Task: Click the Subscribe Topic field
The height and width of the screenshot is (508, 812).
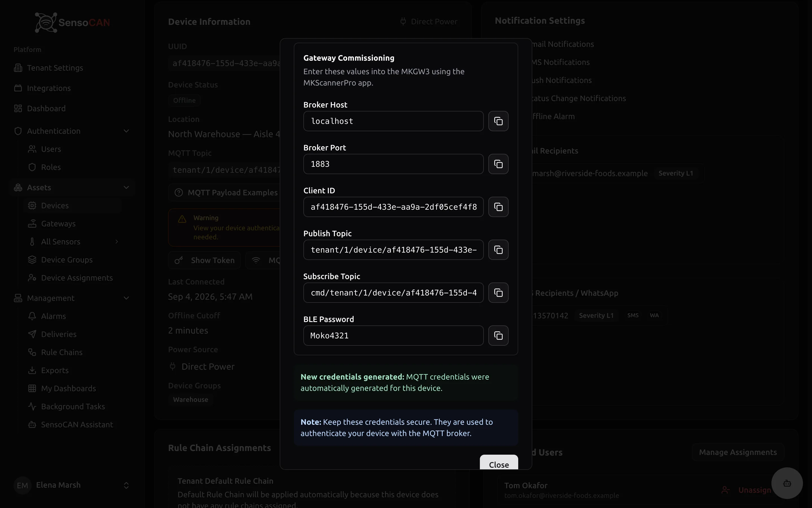Action: click(393, 293)
